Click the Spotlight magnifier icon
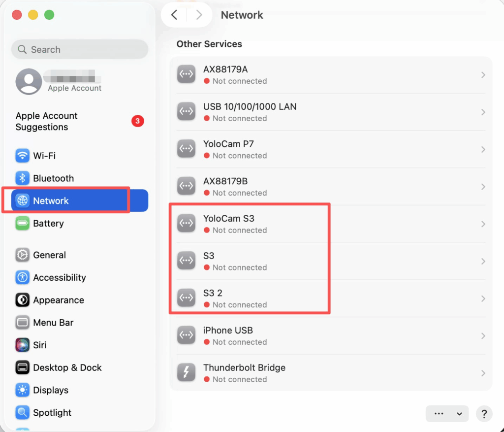Image resolution: width=504 pixels, height=432 pixels. (x=22, y=413)
